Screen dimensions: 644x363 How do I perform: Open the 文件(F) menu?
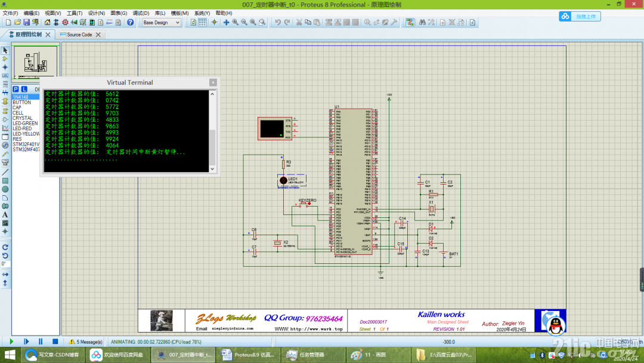[11, 13]
